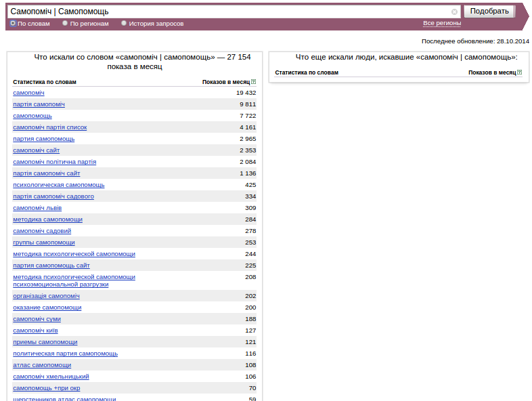Image resolution: width=532 pixels, height=401 pixels.
Task: Open the 'самопоміч' keyword link
Action: pyautogui.click(x=28, y=93)
